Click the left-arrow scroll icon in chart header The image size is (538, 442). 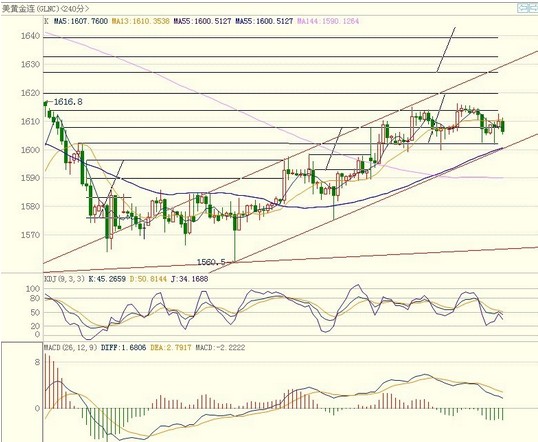(x=523, y=8)
